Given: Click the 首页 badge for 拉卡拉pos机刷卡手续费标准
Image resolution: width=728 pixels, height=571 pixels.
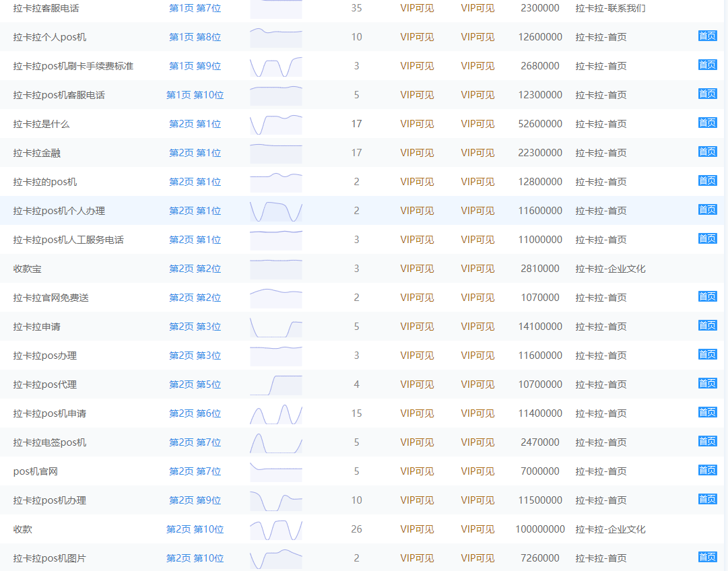Looking at the screenshot, I should point(708,65).
